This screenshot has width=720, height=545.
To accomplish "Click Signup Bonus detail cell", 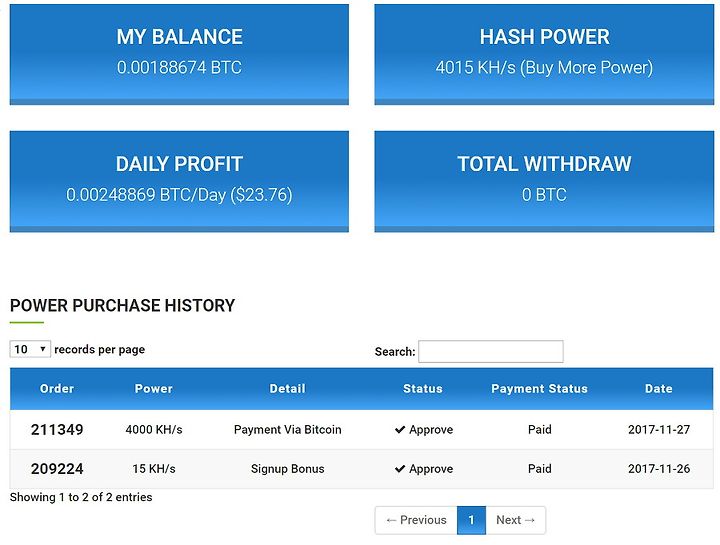I will pos(287,469).
